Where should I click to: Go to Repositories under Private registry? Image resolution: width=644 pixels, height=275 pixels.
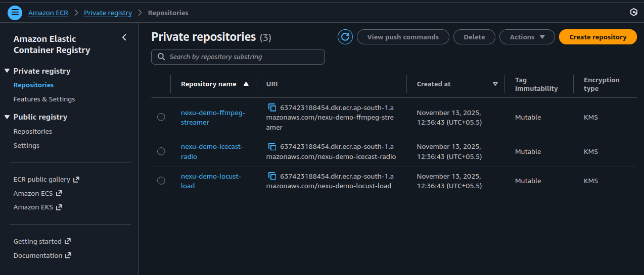click(x=33, y=85)
